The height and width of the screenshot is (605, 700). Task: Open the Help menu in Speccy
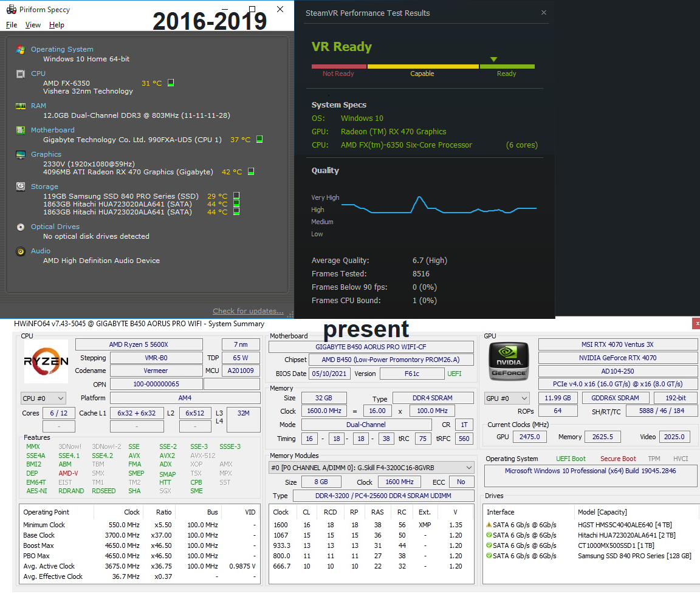(57, 25)
